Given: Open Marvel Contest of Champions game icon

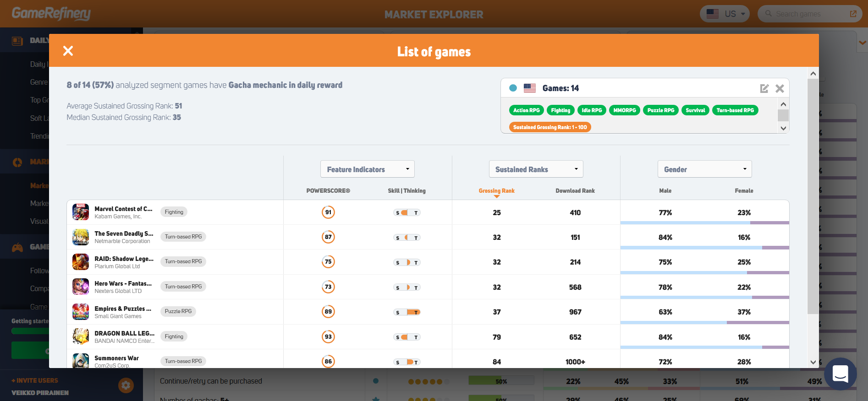Looking at the screenshot, I should pyautogui.click(x=81, y=212).
